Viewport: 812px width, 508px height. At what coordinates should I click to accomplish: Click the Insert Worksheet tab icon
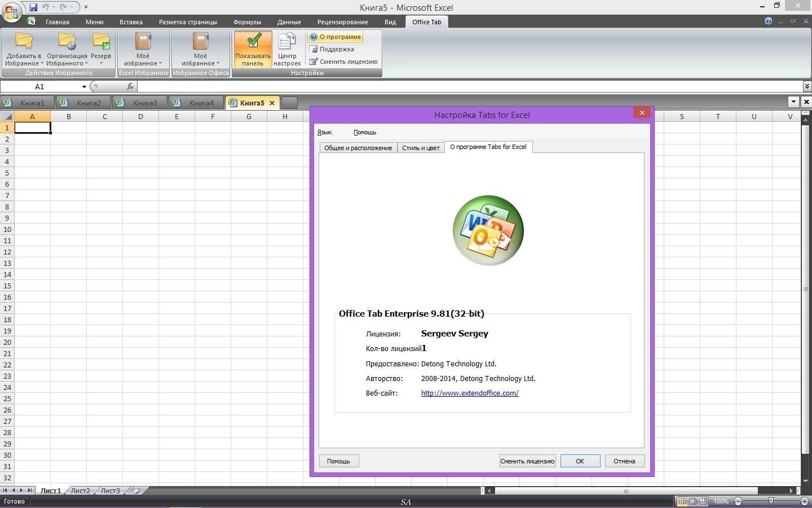coord(135,491)
